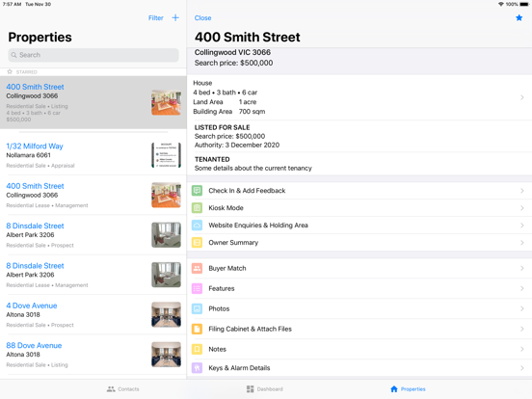Close the 400 Smith Street detail

point(203,18)
